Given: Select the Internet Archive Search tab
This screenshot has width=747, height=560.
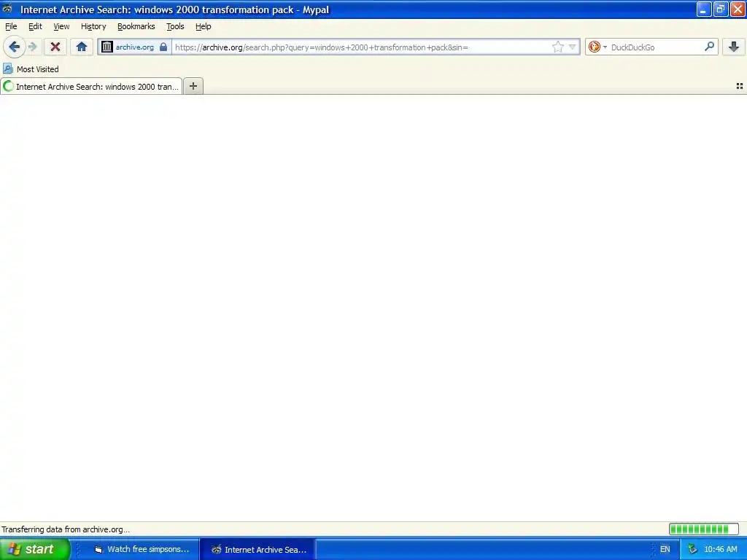Looking at the screenshot, I should click(91, 86).
